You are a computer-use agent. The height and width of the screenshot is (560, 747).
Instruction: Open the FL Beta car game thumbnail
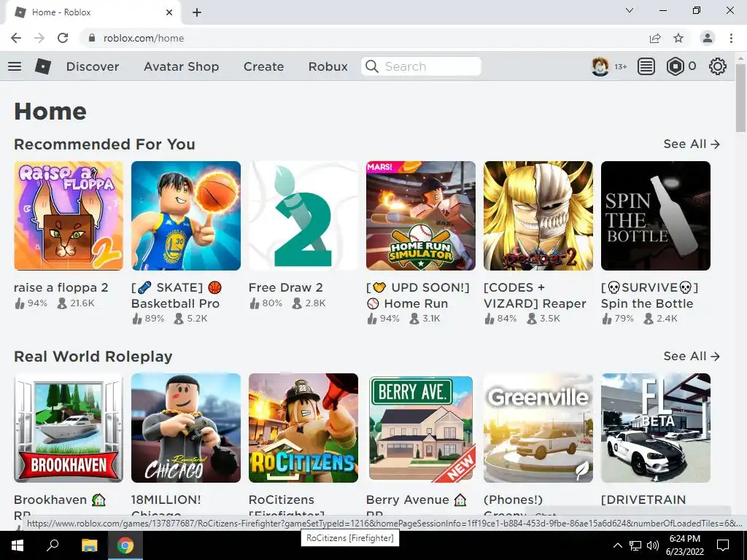click(x=656, y=428)
